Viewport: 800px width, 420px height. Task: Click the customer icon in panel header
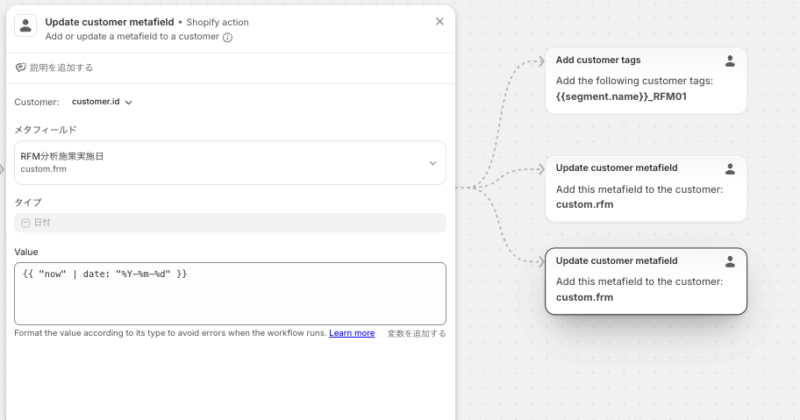[26, 28]
